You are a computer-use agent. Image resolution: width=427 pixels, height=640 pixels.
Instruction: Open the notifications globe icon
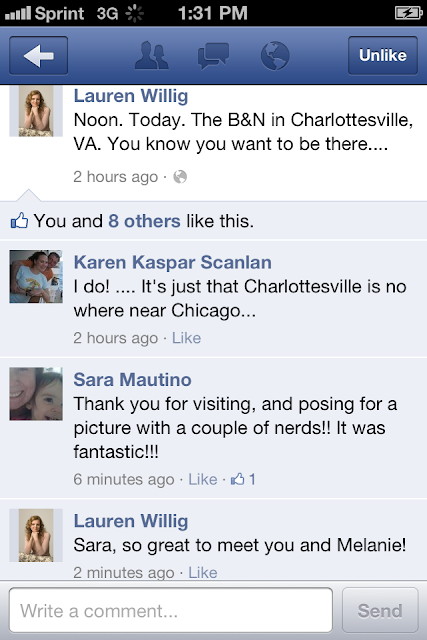pos(275,56)
